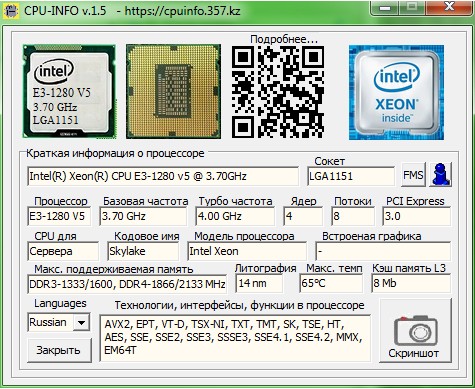Click the camera icon for screenshot

[x=415, y=331]
